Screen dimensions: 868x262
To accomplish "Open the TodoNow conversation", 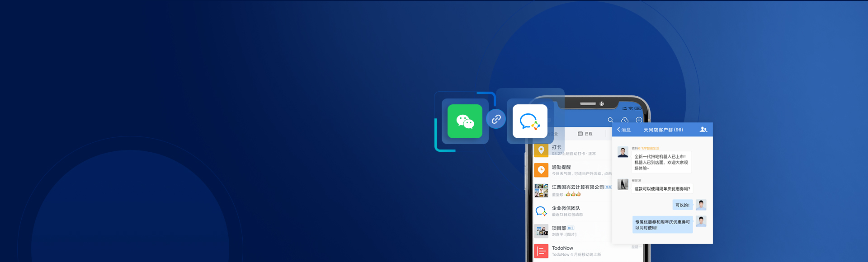I will point(588,251).
